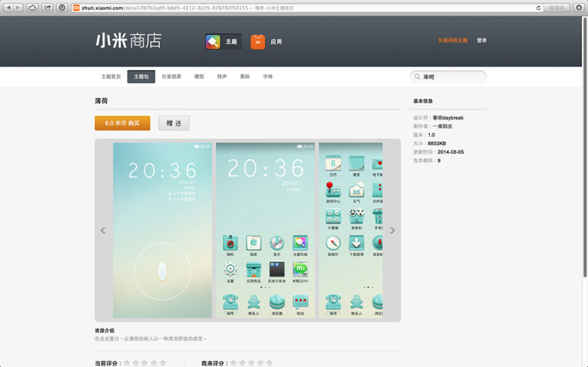This screenshot has width=588, height=367.
Task: Click the page's vertical scrollbar
Action: 585,148
